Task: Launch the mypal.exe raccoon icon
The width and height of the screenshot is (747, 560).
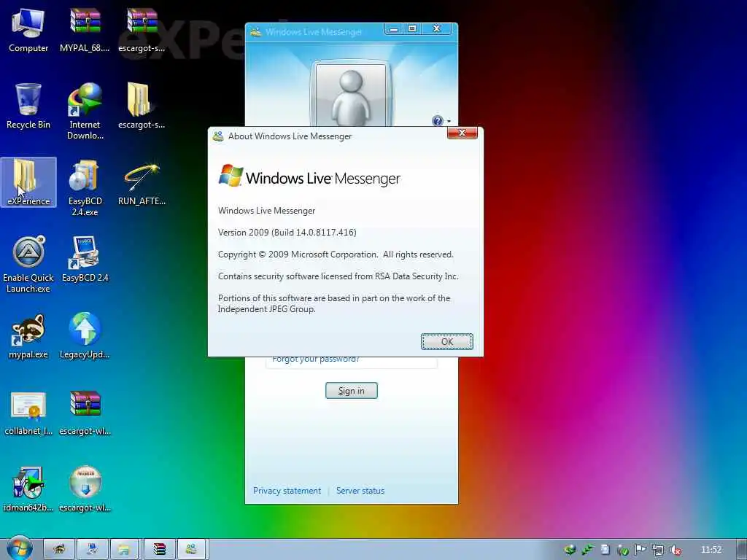Action: [x=28, y=335]
